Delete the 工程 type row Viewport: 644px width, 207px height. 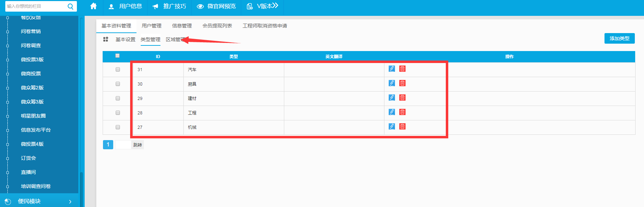[402, 112]
